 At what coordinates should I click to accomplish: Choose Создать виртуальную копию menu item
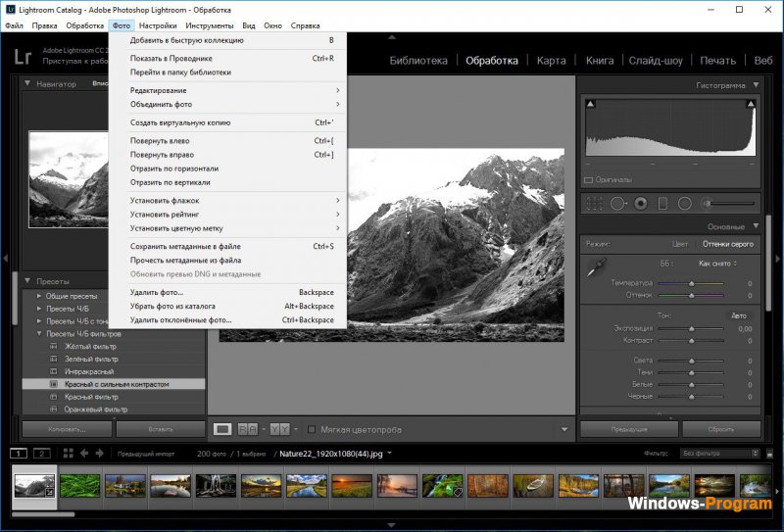pyautogui.click(x=228, y=122)
